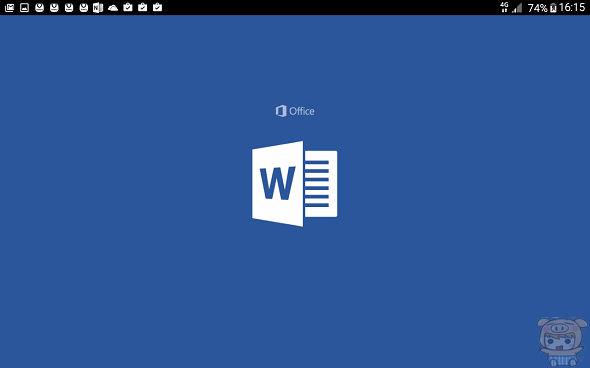The height and width of the screenshot is (368, 590).
Task: Tap the 16:15 clock
Action: coord(572,8)
